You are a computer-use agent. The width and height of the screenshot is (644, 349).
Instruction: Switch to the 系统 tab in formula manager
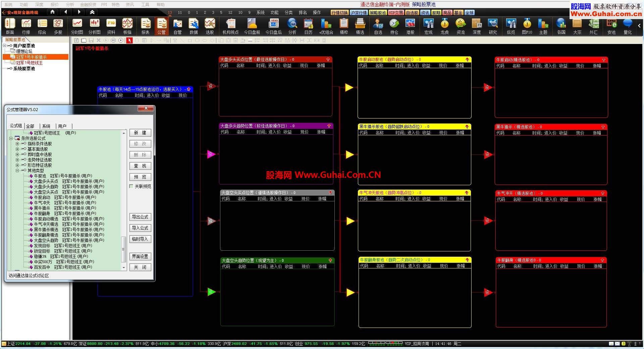[x=46, y=126]
